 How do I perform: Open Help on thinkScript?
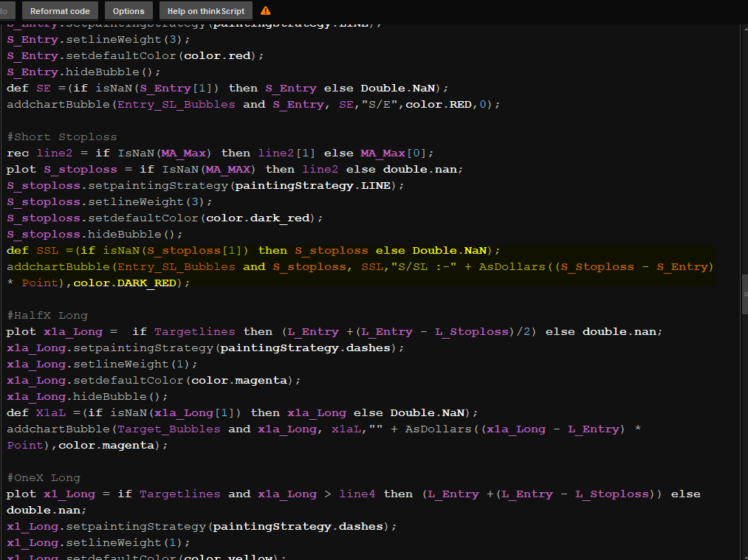(x=206, y=11)
